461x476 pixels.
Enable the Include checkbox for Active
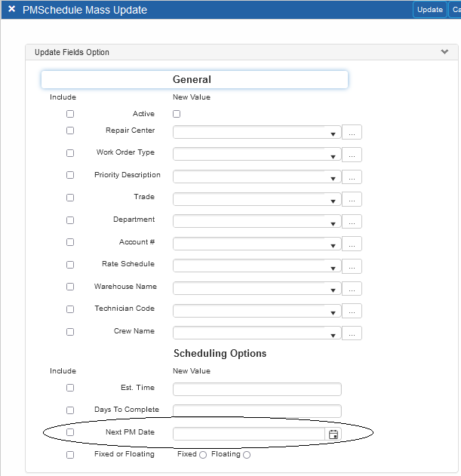coord(70,114)
